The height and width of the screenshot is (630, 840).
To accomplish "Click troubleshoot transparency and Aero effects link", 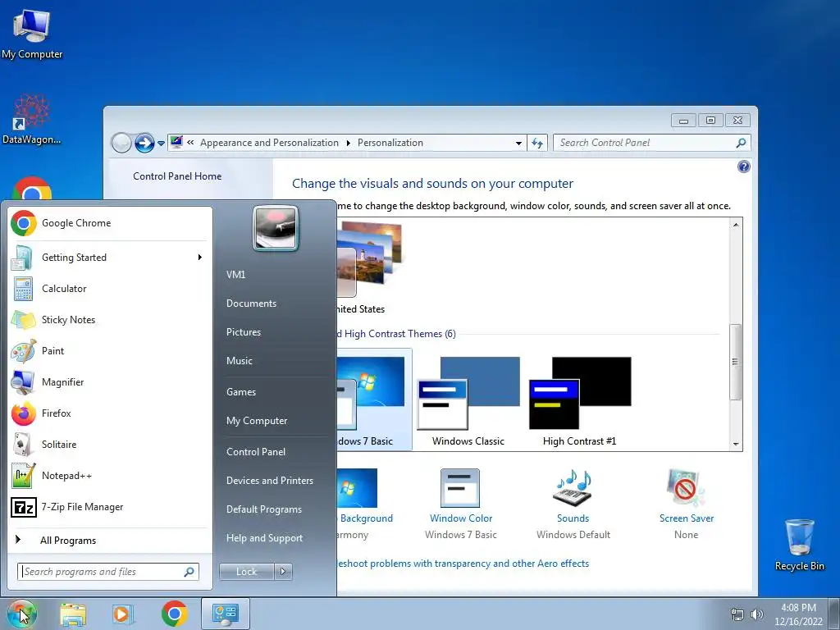I will pyautogui.click(x=463, y=564).
